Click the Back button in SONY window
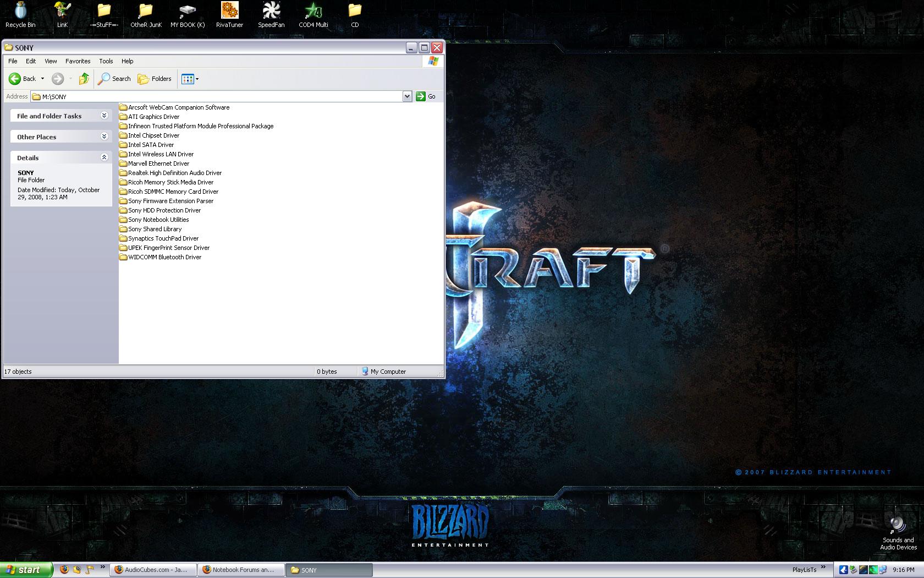The width and height of the screenshot is (924, 578). click(x=23, y=79)
